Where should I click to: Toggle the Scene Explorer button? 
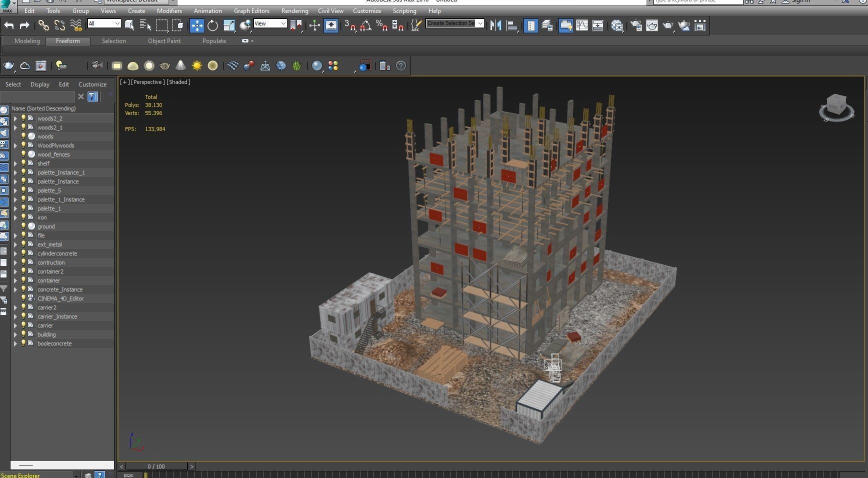(x=531, y=25)
